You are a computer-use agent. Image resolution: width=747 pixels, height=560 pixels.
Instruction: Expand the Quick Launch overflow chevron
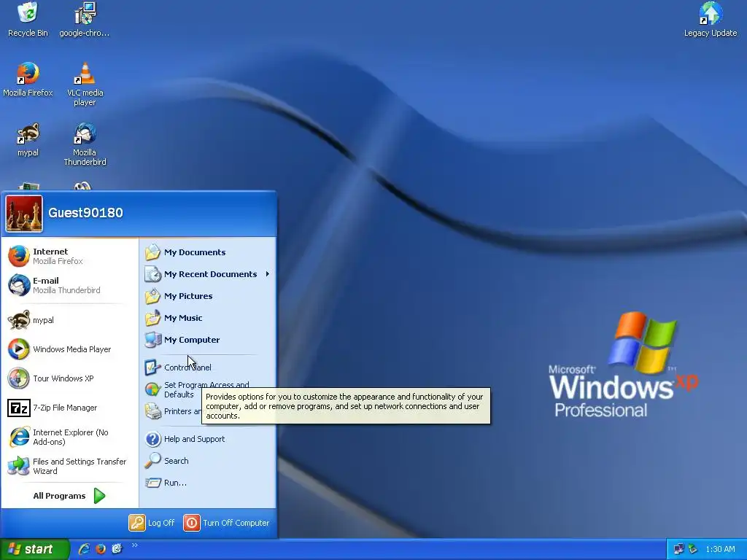pyautogui.click(x=134, y=545)
